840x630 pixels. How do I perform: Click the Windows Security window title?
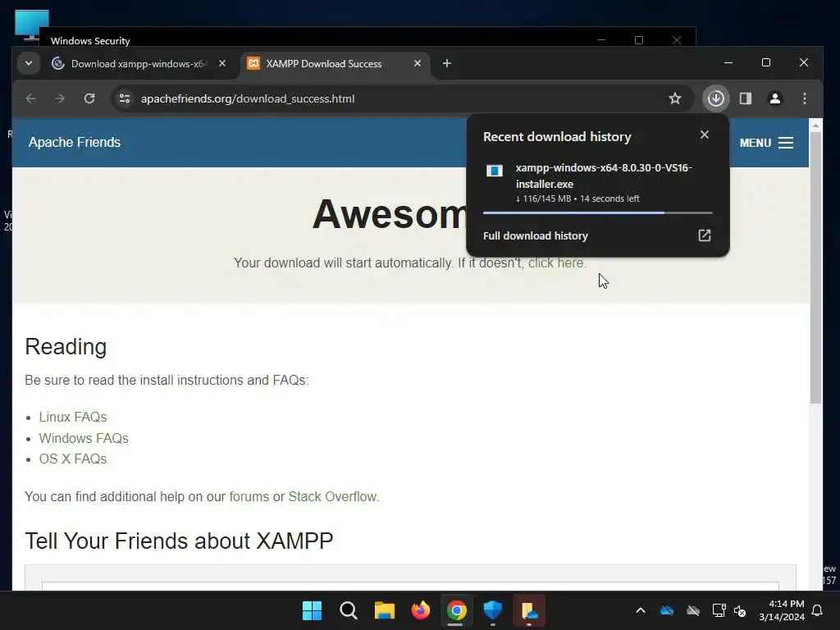coord(90,41)
